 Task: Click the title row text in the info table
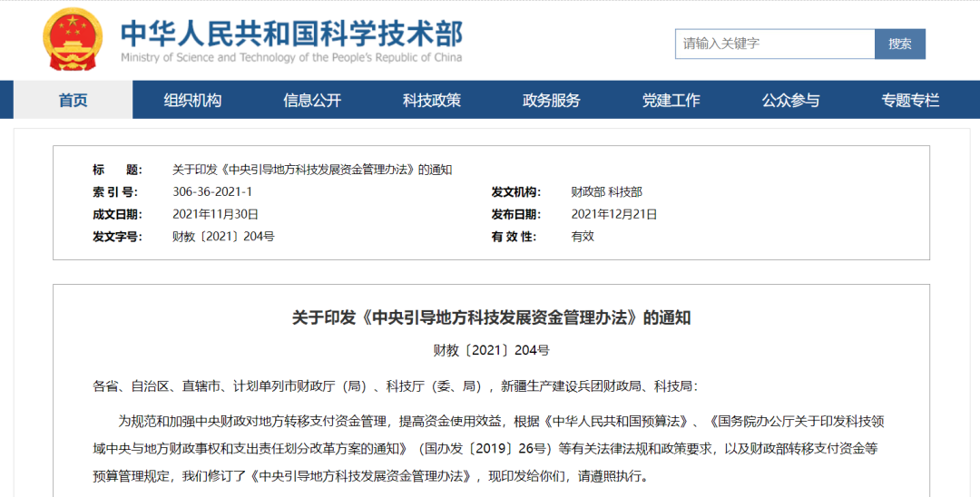[312, 170]
